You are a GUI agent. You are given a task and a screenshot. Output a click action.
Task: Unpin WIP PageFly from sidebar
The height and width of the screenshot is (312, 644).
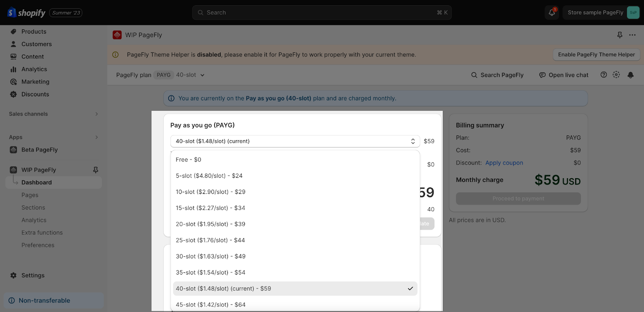point(95,170)
